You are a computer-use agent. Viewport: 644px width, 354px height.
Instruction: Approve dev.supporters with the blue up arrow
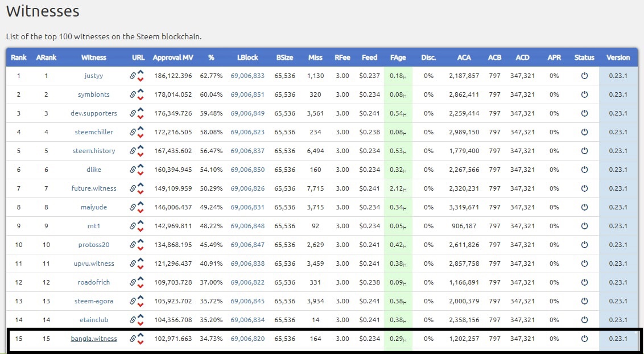point(141,110)
